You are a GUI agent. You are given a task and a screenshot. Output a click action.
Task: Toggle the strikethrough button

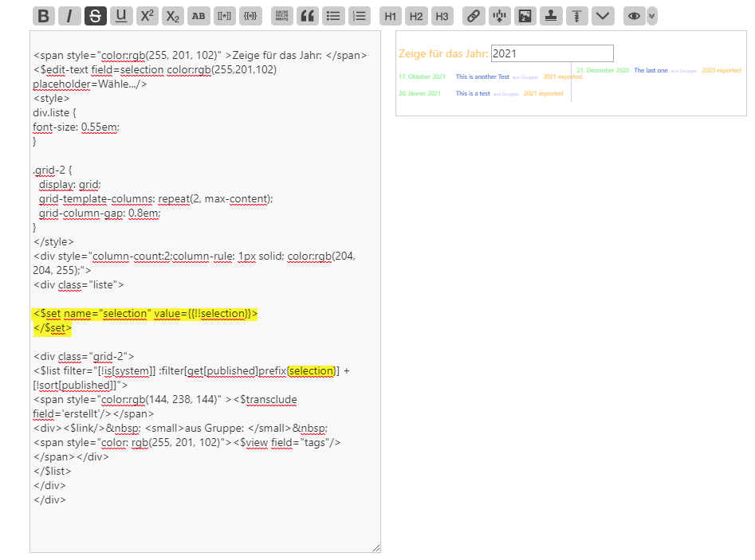click(96, 16)
